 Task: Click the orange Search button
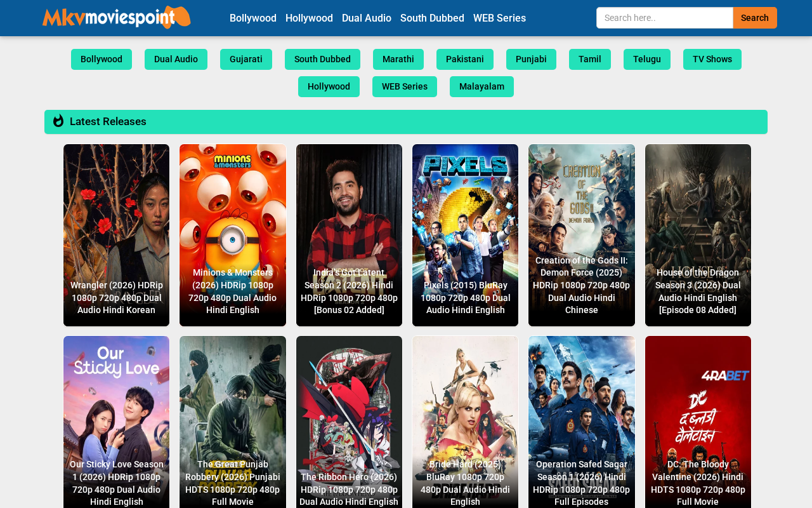(x=755, y=18)
